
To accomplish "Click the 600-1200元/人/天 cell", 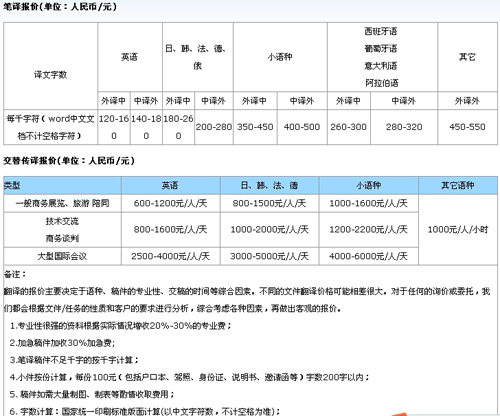I will pyautogui.click(x=170, y=203).
